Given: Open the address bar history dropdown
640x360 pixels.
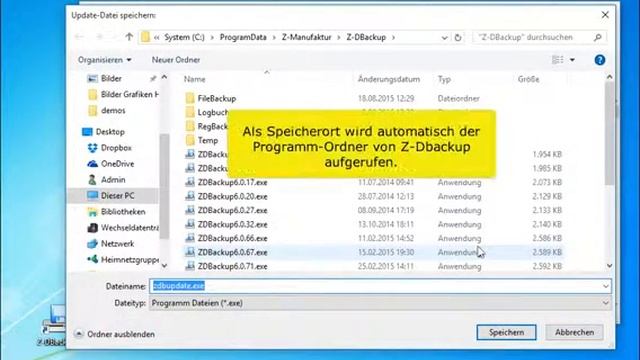Looking at the screenshot, I should [444, 38].
